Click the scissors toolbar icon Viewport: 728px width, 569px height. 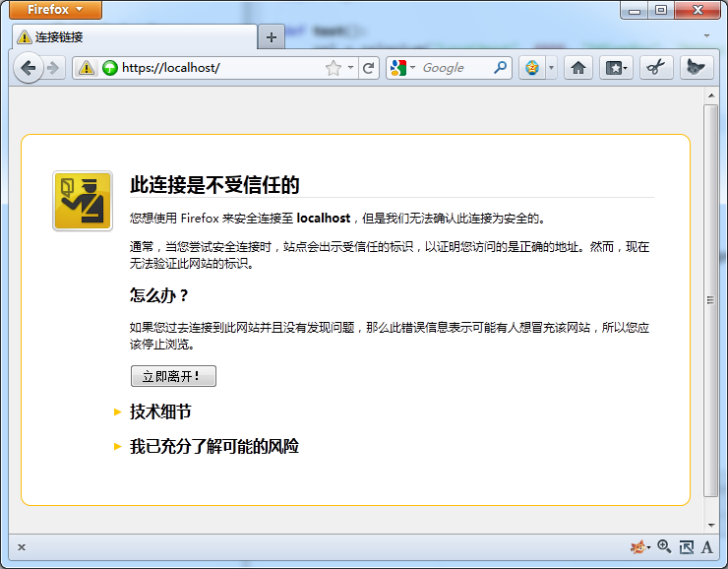[x=656, y=68]
